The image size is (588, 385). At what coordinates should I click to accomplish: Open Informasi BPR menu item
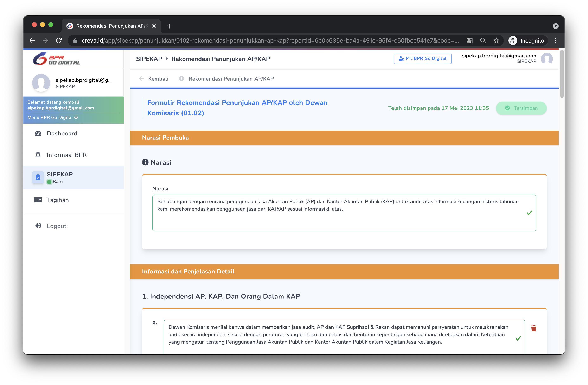(x=74, y=155)
